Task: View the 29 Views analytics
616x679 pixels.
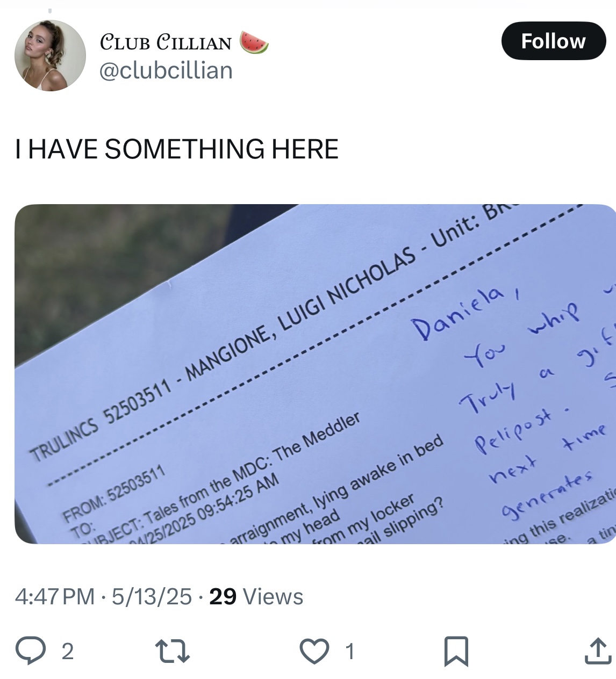Action: pos(256,597)
